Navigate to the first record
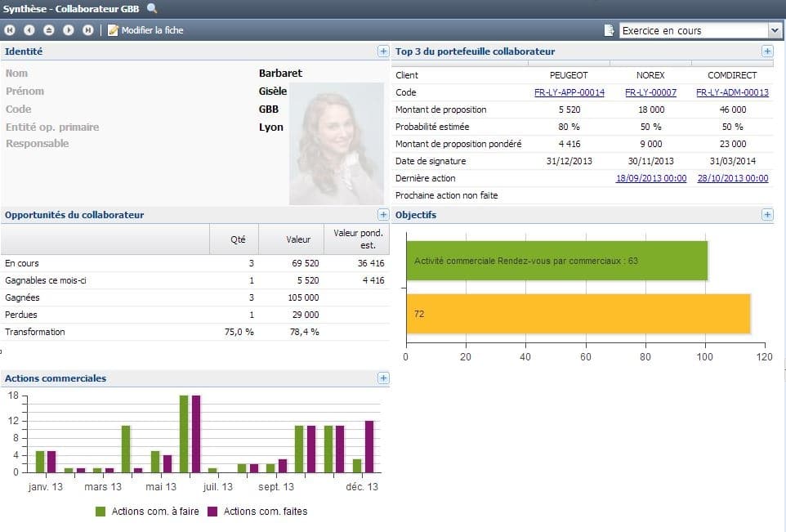The width and height of the screenshot is (786, 532). pos(9,30)
